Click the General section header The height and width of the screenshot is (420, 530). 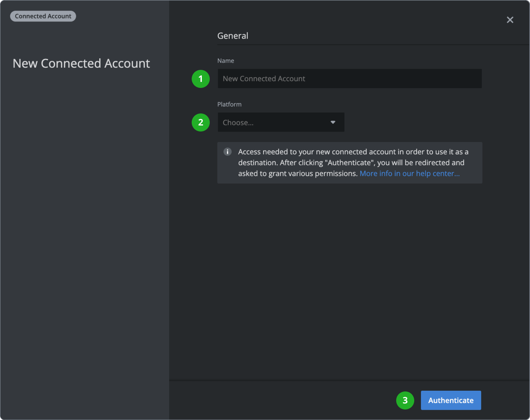pyautogui.click(x=233, y=35)
